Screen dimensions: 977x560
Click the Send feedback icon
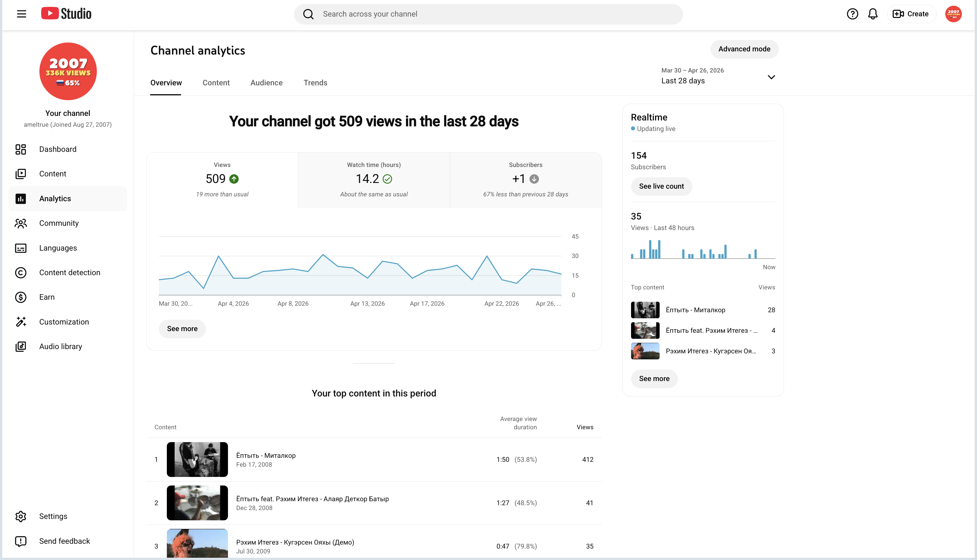pos(21,541)
